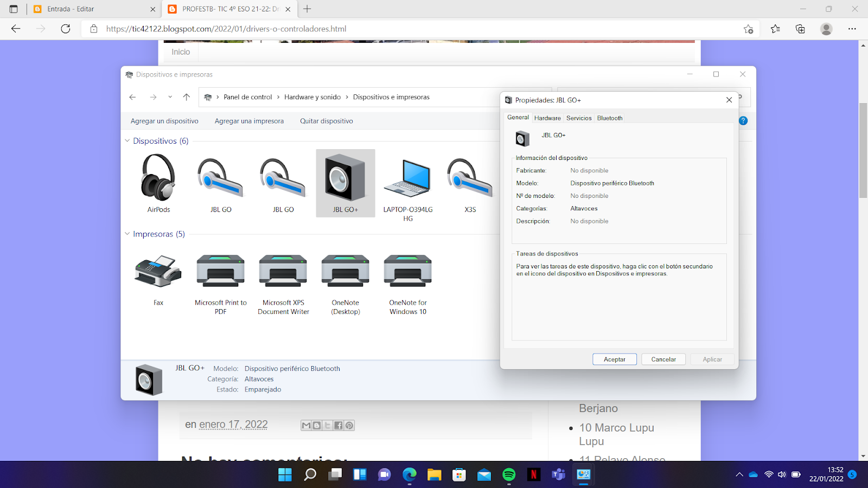Refresh the browser page
The height and width of the screenshot is (488, 868).
click(x=66, y=29)
